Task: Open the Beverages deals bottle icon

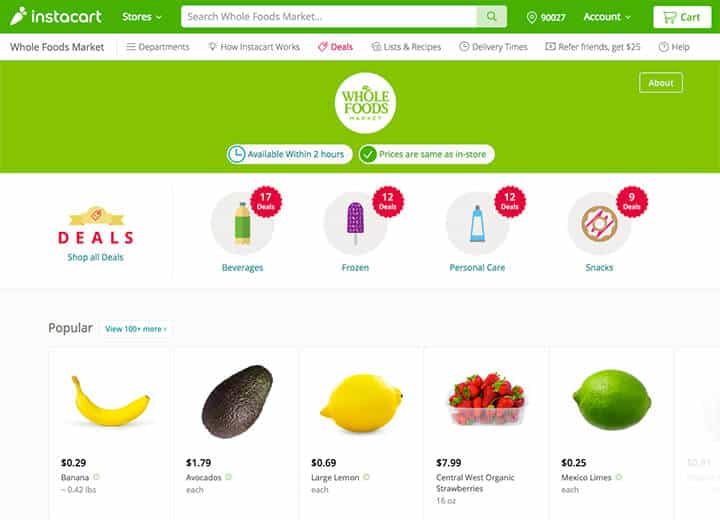Action: tap(242, 223)
